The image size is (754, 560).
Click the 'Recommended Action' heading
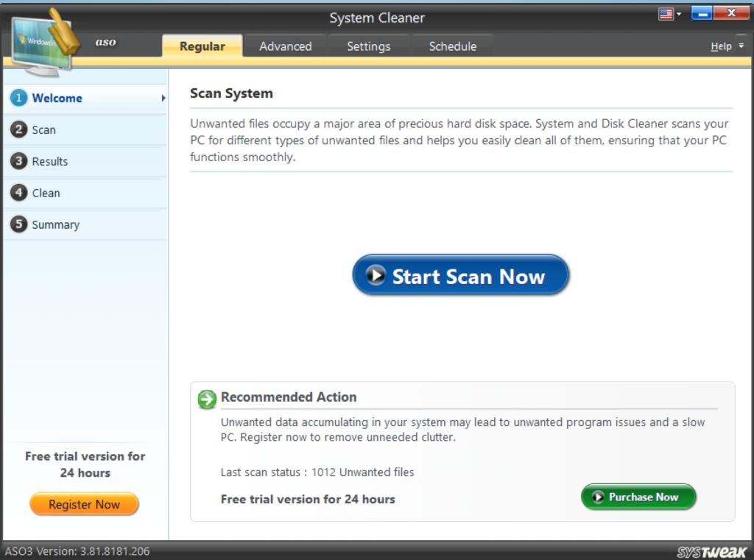pyautogui.click(x=289, y=397)
